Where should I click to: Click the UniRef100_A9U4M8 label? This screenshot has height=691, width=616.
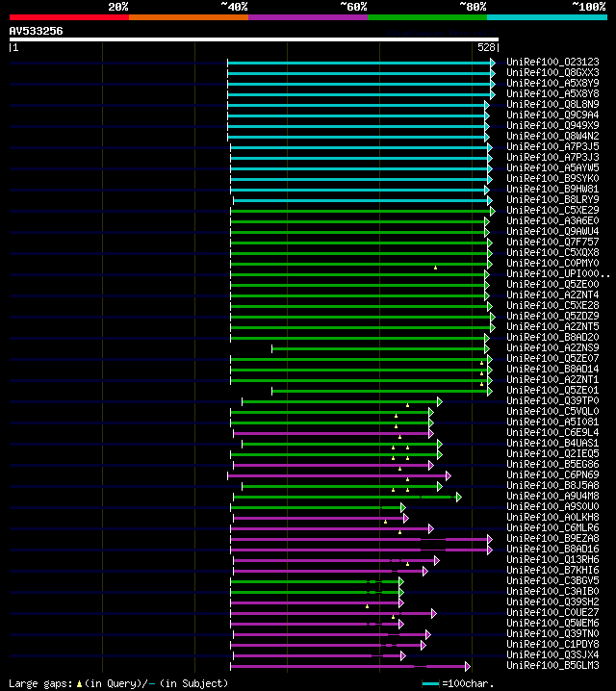[552, 496]
